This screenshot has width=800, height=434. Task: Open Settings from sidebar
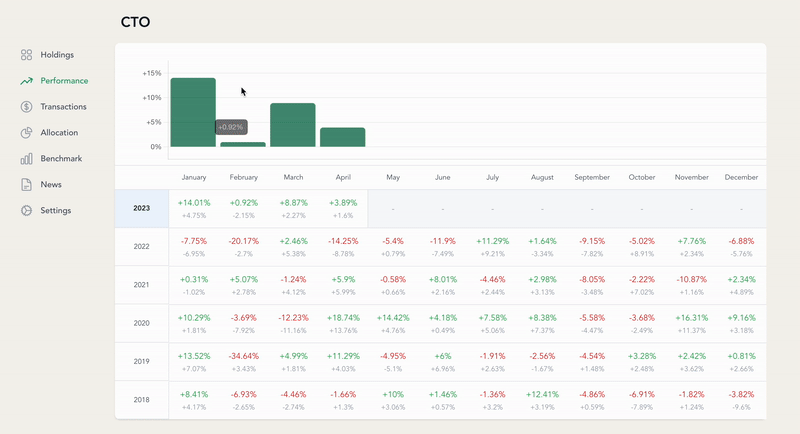[x=56, y=211]
